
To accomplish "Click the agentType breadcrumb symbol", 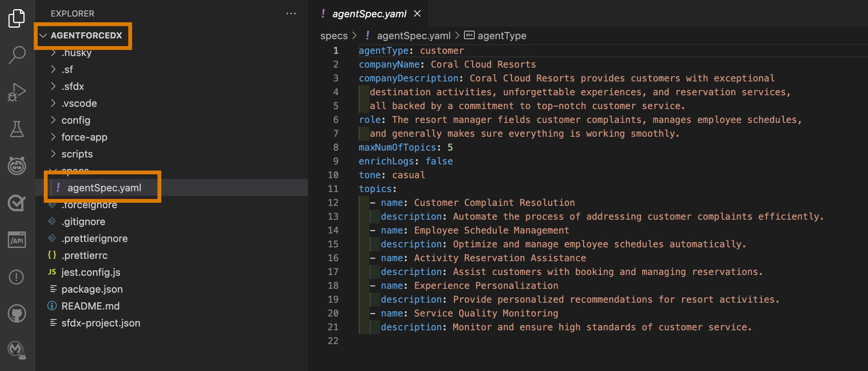I will click(x=502, y=36).
